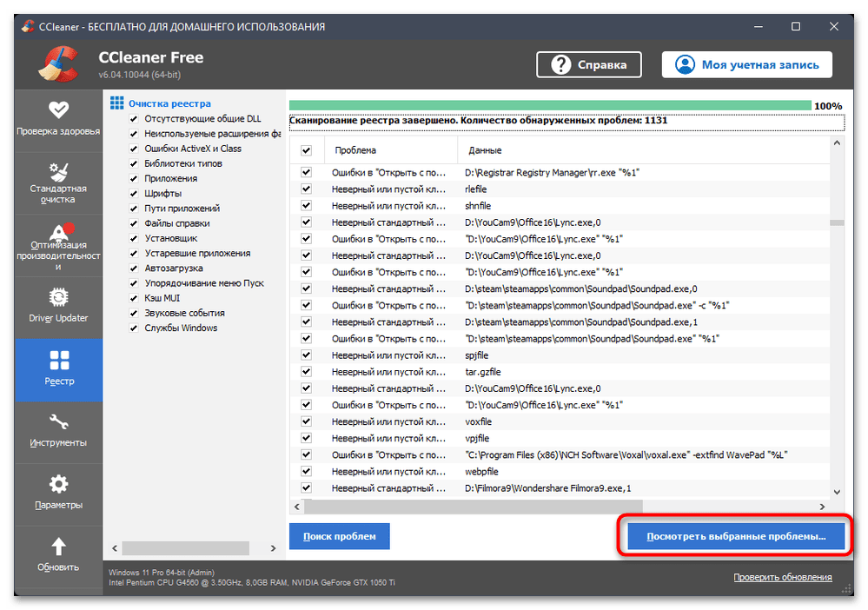The image size is (868, 610).
Task: Open Performance Optimizer rocket icon
Action: tap(58, 232)
